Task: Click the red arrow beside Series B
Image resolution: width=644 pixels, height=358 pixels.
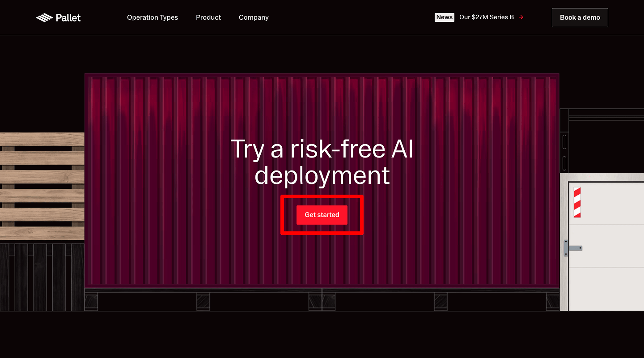Action: [x=521, y=17]
